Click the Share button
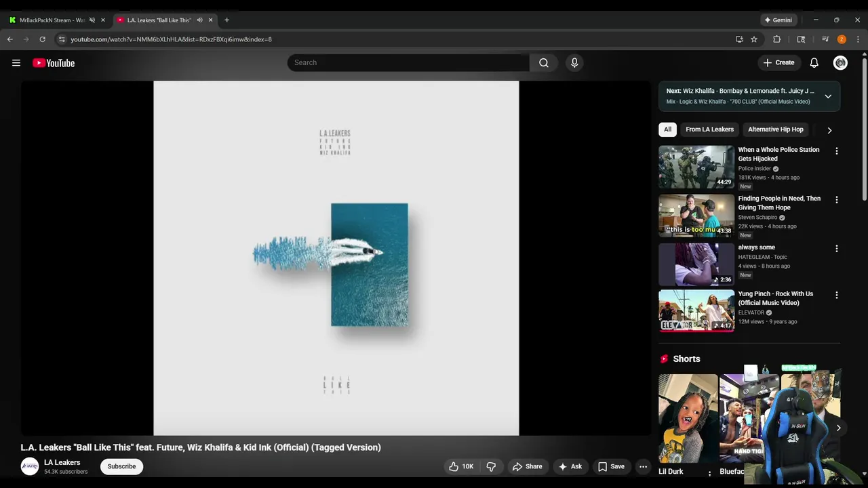The width and height of the screenshot is (868, 488). tap(527, 466)
